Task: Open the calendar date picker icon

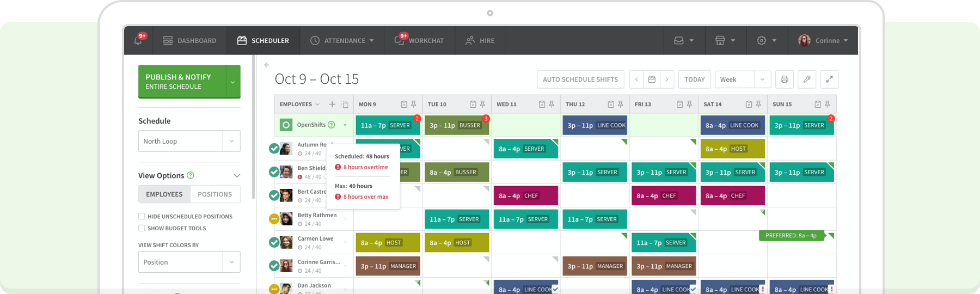Action: (652, 79)
